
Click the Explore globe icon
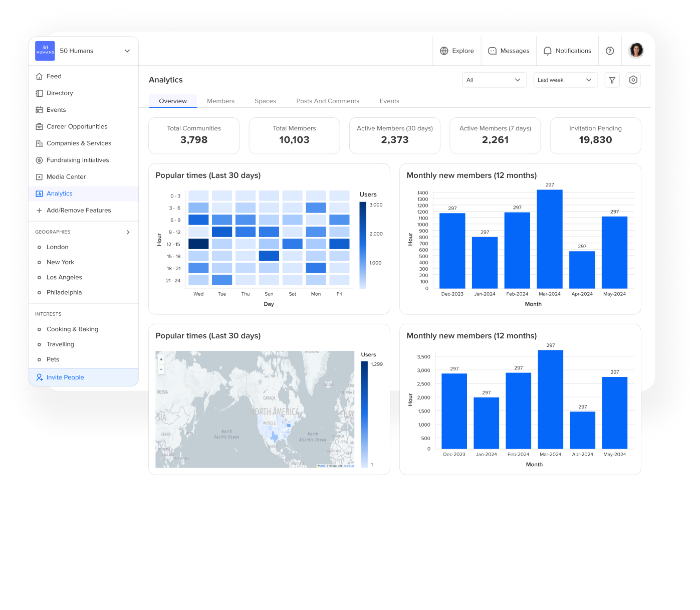point(444,51)
